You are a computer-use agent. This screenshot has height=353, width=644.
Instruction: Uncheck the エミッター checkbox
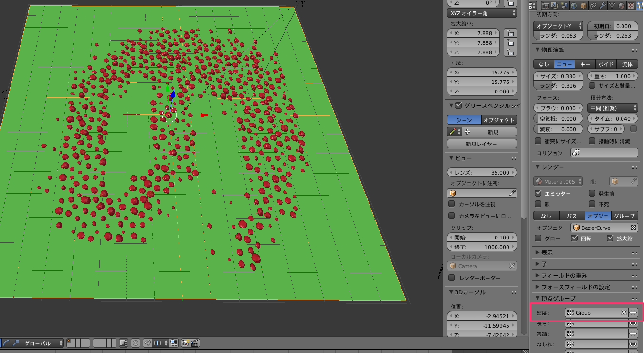tap(538, 193)
